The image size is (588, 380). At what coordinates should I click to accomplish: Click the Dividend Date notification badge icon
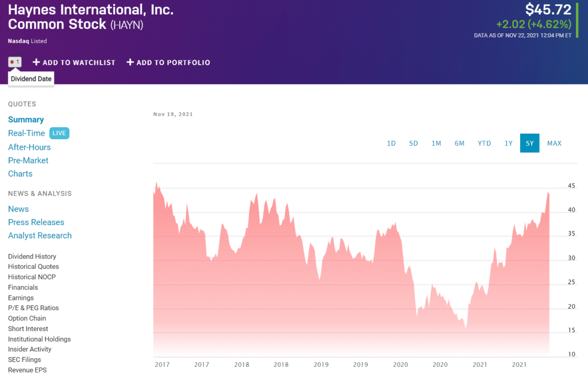[15, 61]
